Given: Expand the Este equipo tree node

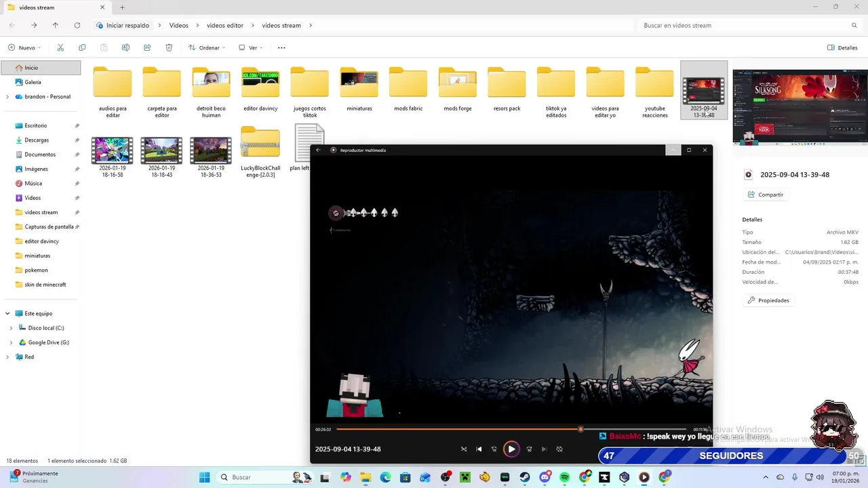Looking at the screenshot, I should tap(7, 313).
